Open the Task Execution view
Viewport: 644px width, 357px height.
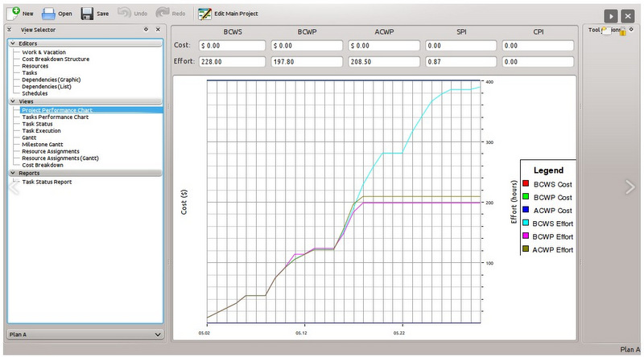click(x=41, y=131)
